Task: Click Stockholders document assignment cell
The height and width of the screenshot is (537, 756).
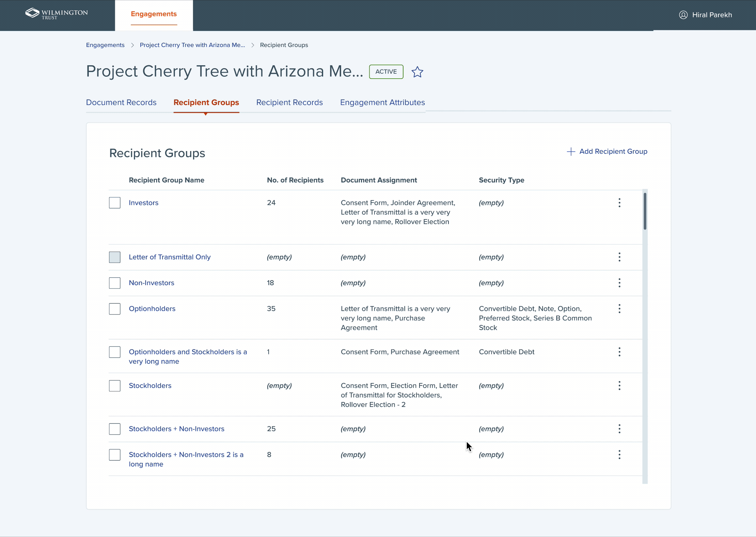Action: [399, 395]
